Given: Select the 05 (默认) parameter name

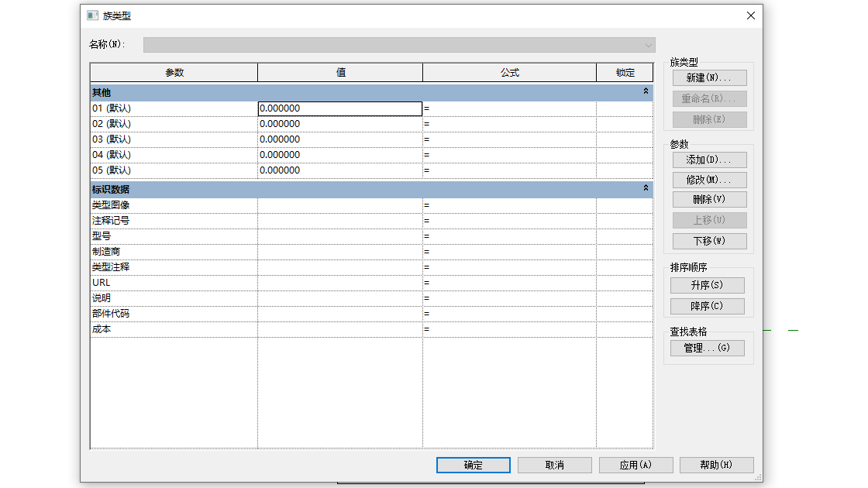Looking at the screenshot, I should (174, 170).
